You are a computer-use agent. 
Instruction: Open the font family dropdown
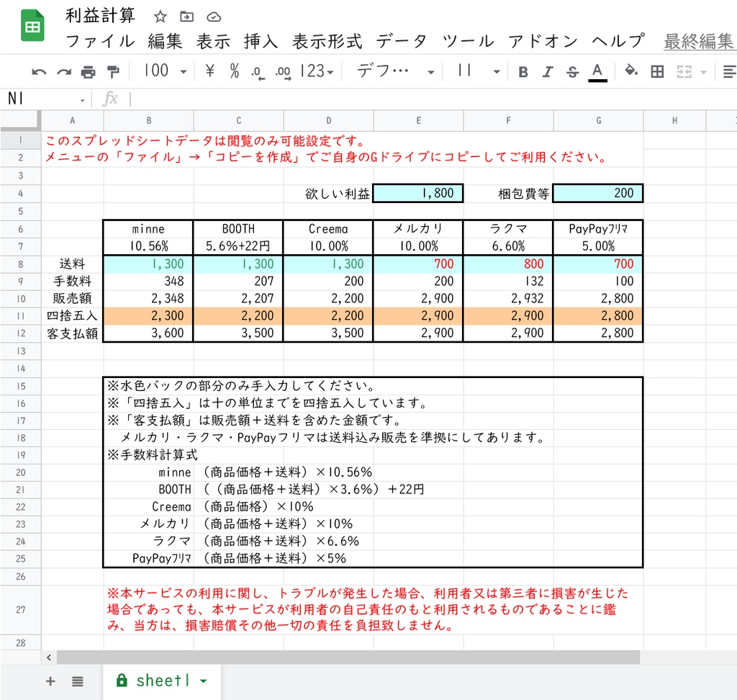point(395,71)
